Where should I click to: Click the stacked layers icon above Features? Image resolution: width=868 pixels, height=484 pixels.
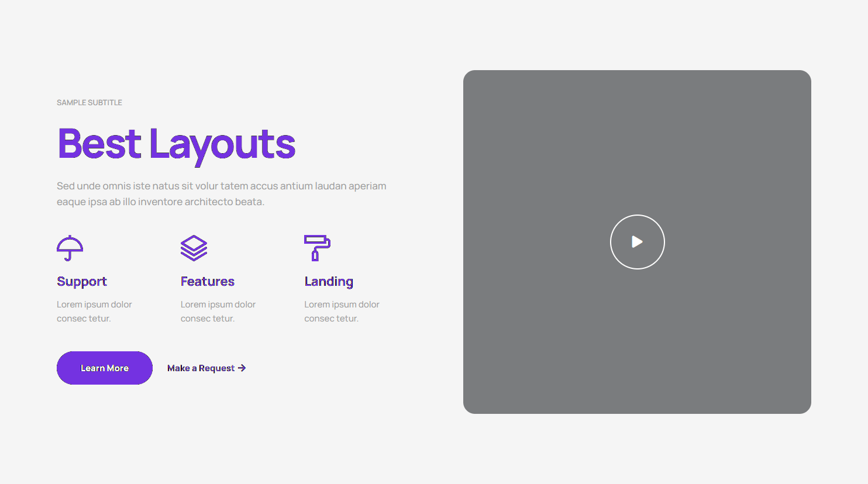click(194, 248)
